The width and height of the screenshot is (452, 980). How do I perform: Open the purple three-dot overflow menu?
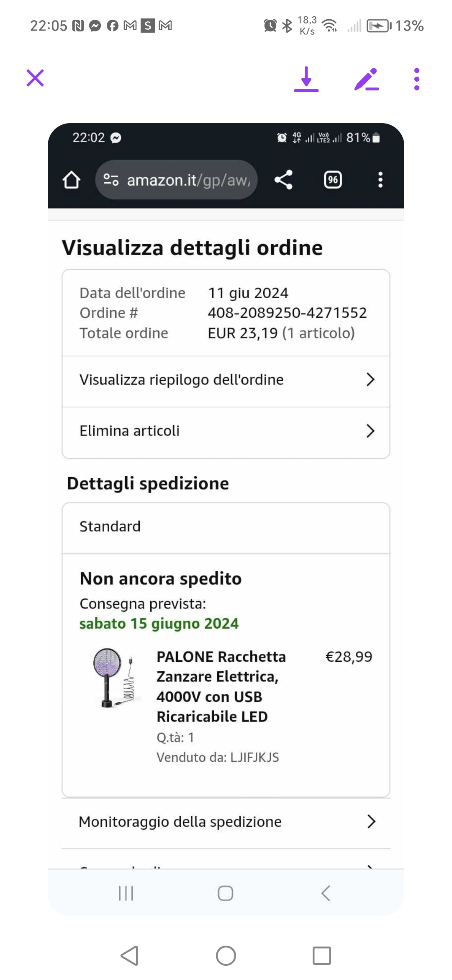(416, 79)
